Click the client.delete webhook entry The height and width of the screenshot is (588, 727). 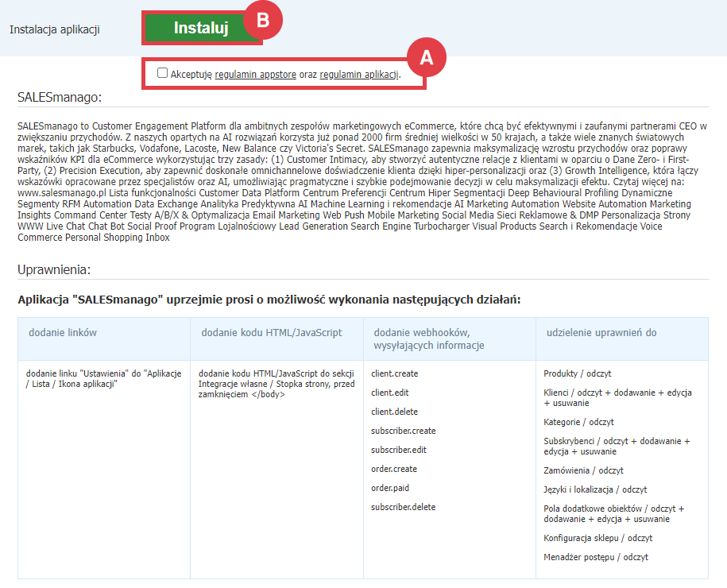(394, 412)
